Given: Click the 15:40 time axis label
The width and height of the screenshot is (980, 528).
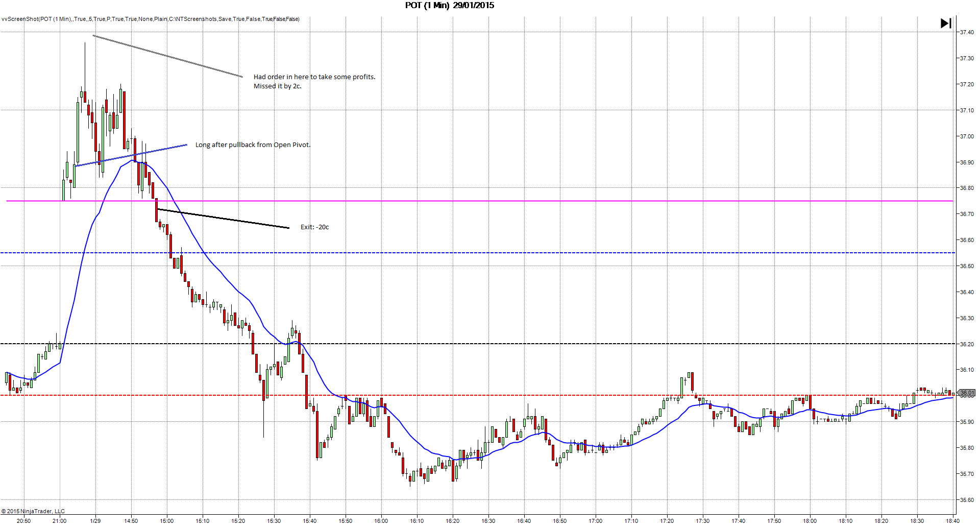Looking at the screenshot, I should coord(310,521).
